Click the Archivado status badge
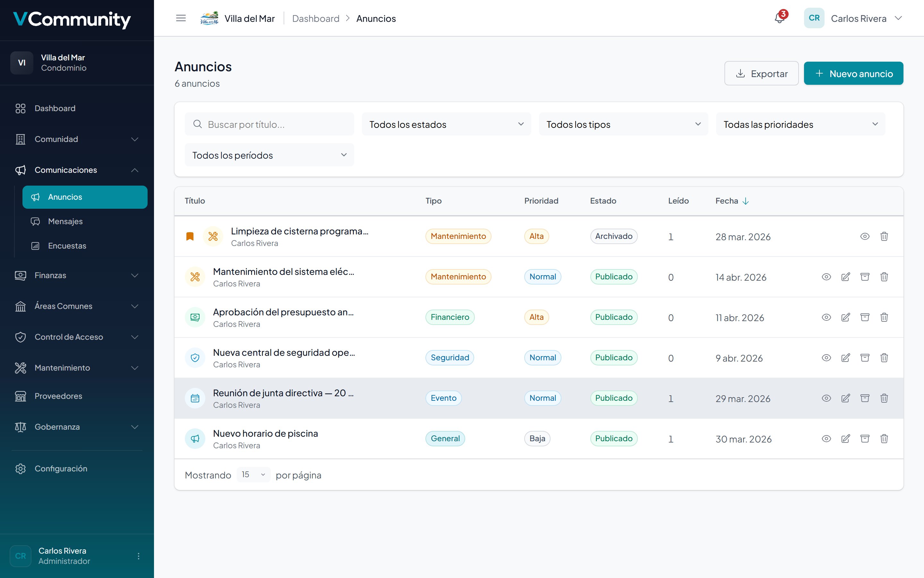924x578 pixels. coord(613,236)
